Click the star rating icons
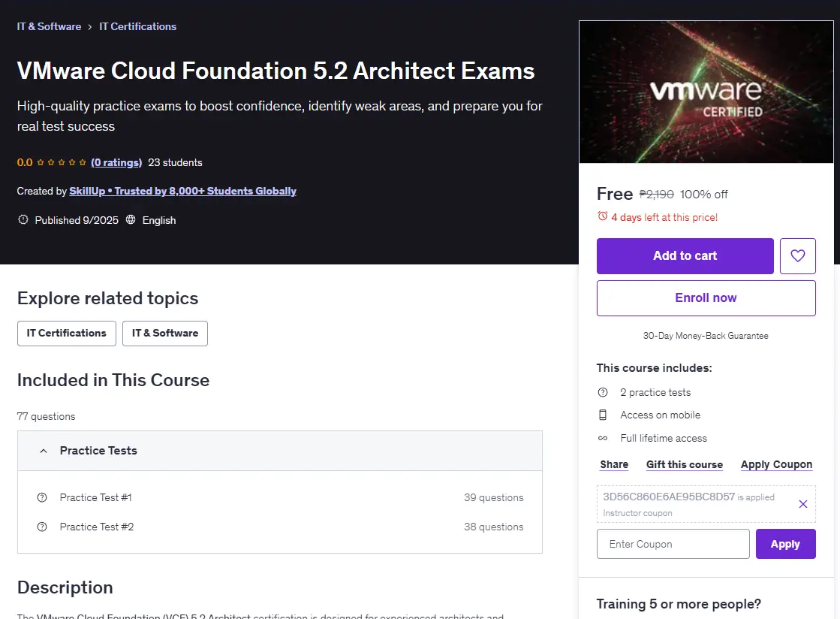840x619 pixels. tap(61, 162)
